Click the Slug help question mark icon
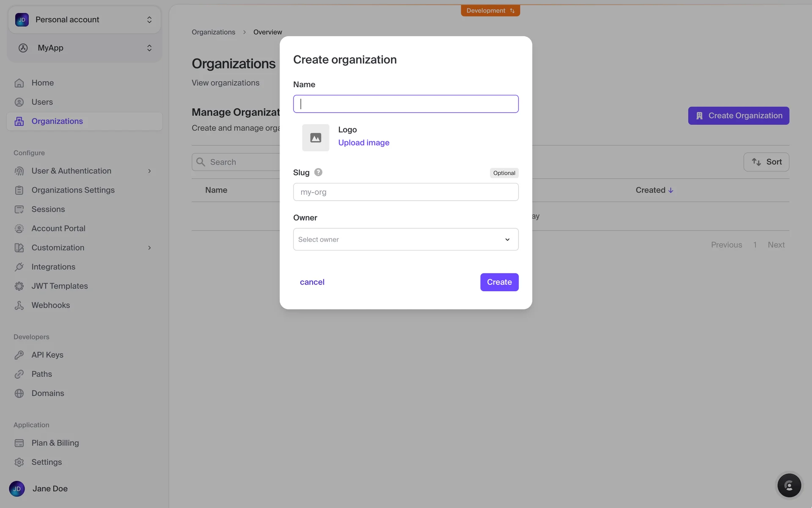This screenshot has height=508, width=812. [318, 172]
